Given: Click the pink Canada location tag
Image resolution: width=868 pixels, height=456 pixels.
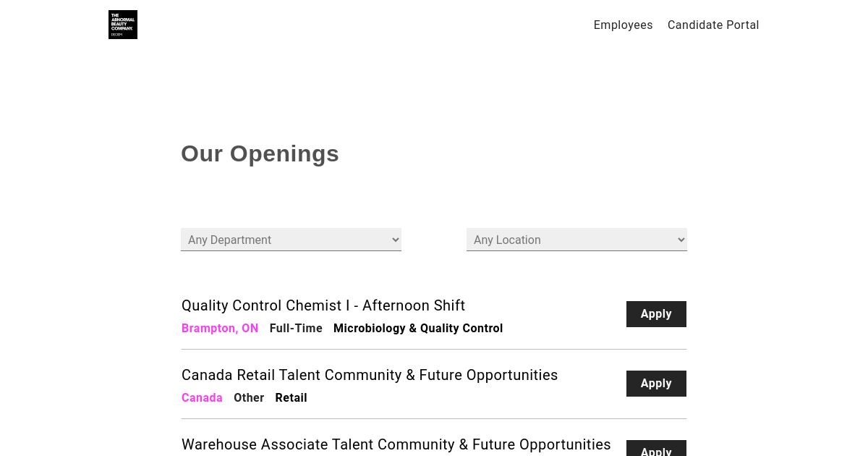Looking at the screenshot, I should [x=202, y=398].
